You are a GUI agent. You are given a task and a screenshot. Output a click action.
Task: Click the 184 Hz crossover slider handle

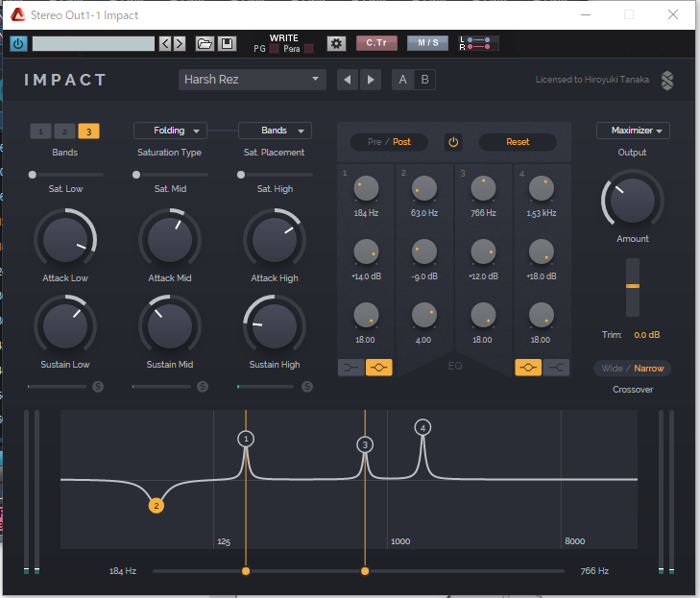pyautogui.click(x=246, y=571)
